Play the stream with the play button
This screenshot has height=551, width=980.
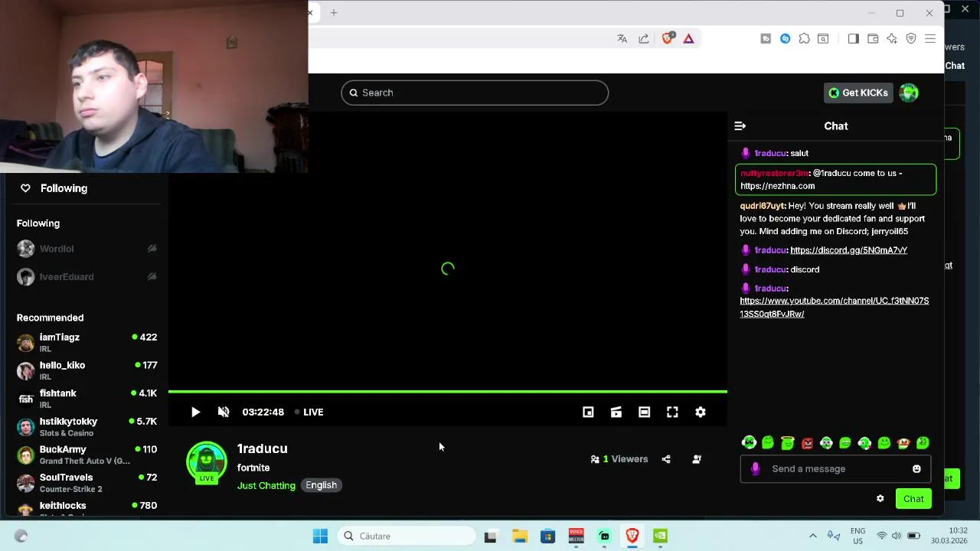(195, 412)
